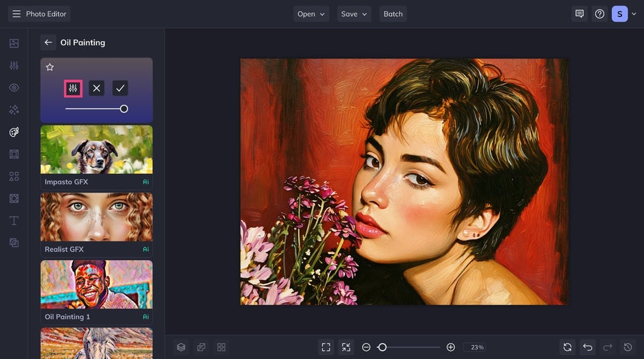Apply the effect with the checkmark

point(120,88)
